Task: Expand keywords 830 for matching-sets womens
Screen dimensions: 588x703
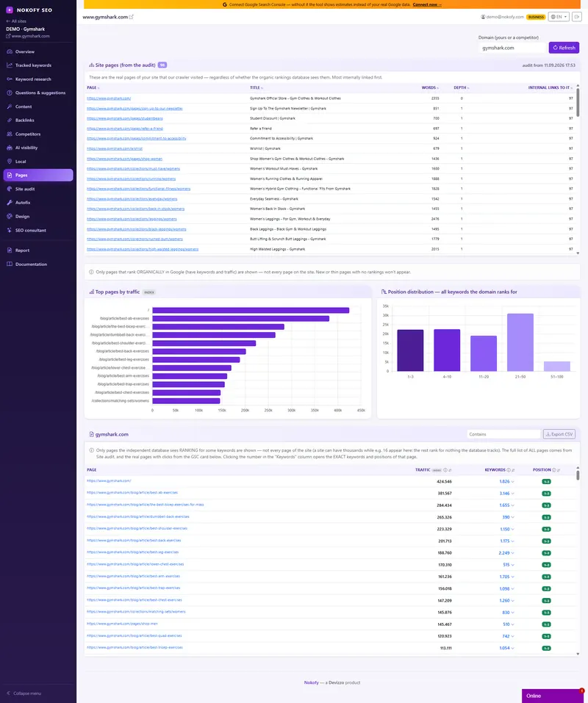Action: pyautogui.click(x=508, y=613)
